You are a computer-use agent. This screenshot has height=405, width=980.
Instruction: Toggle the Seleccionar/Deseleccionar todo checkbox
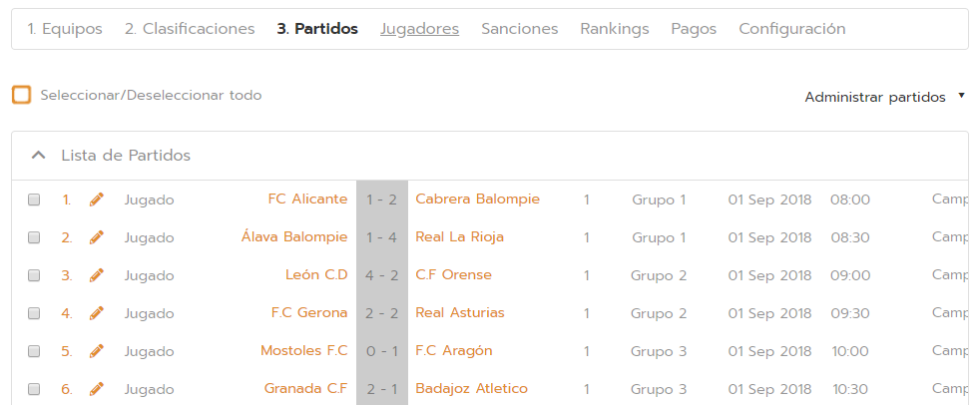click(x=21, y=96)
